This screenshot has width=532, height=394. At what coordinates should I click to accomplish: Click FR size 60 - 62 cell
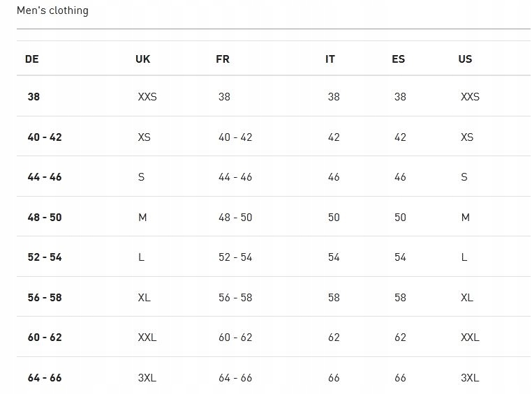235,337
